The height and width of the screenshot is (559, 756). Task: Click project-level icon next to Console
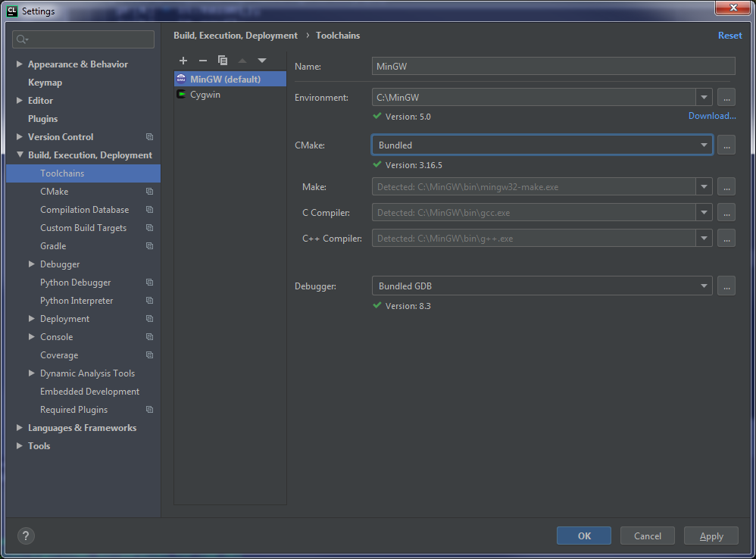click(149, 337)
